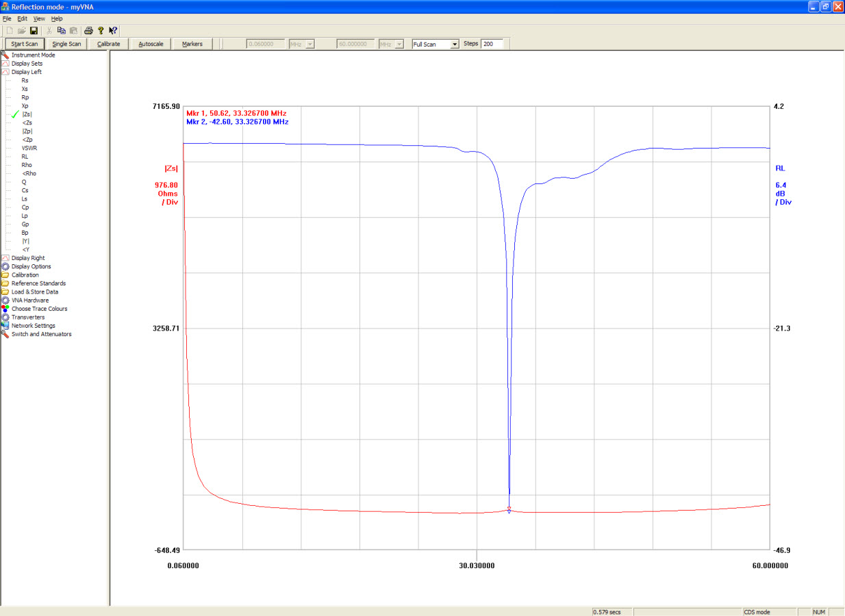Image resolution: width=845 pixels, height=616 pixels.
Task: Toggle the <Zs phase trace option
Action: 27,123
